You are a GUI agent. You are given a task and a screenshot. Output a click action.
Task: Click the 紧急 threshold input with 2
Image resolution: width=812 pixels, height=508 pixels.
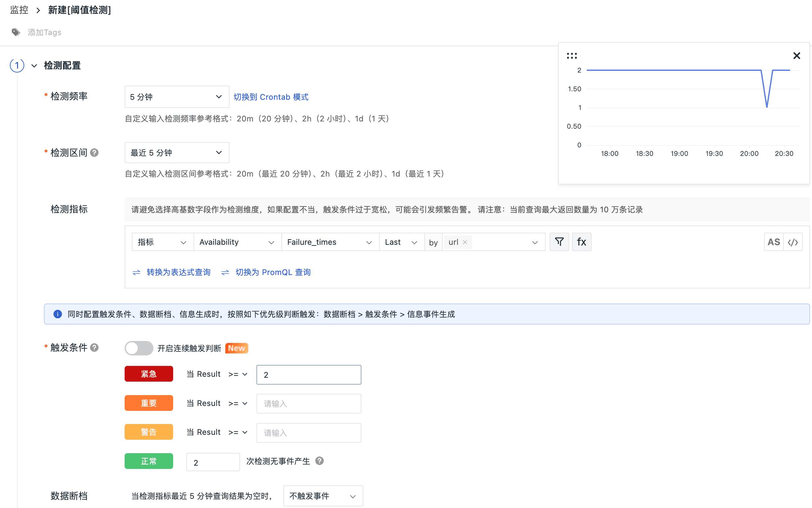(309, 375)
